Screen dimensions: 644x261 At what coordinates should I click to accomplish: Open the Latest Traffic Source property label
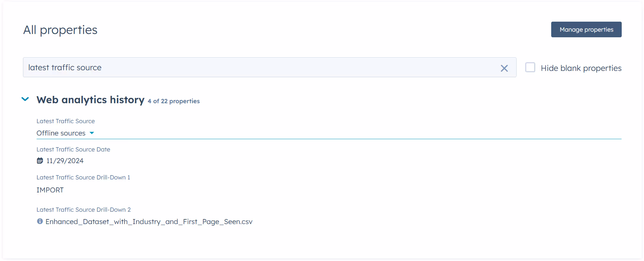click(x=66, y=121)
